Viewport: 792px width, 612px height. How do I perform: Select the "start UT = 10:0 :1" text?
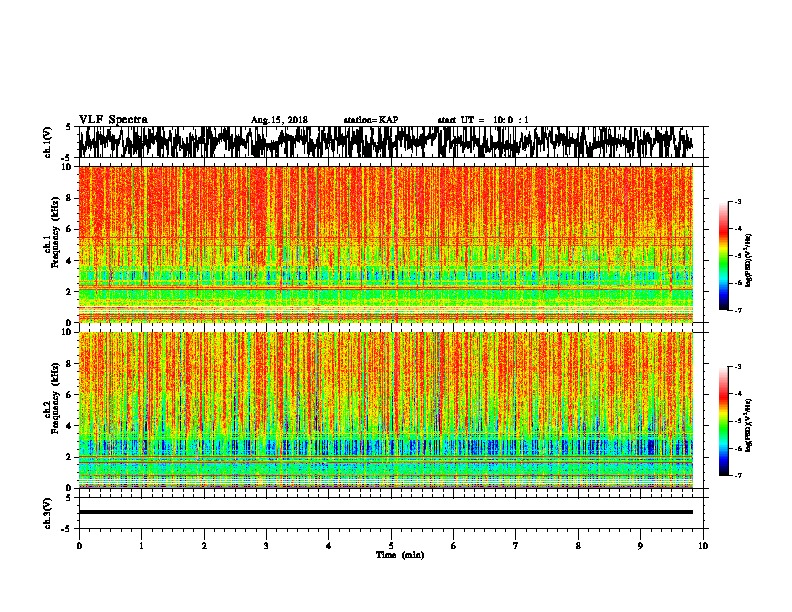pos(483,120)
